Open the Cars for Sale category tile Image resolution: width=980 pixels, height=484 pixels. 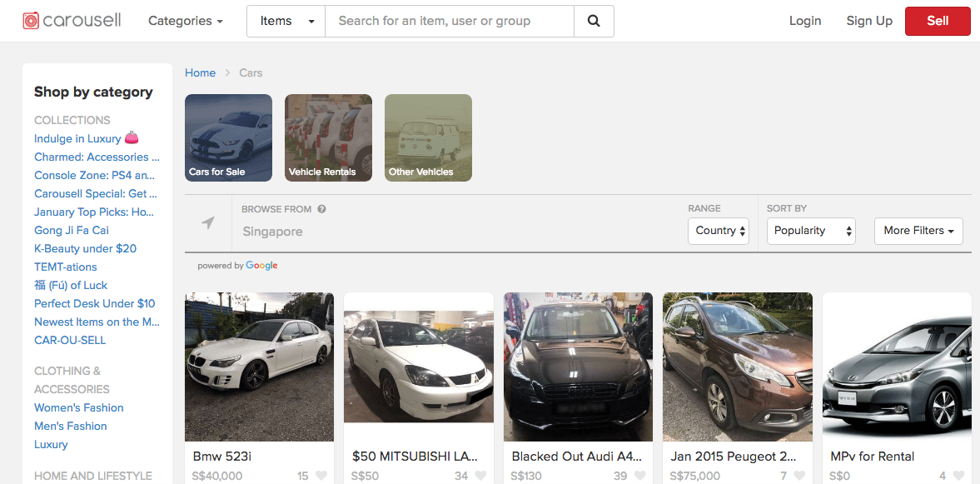point(229,137)
